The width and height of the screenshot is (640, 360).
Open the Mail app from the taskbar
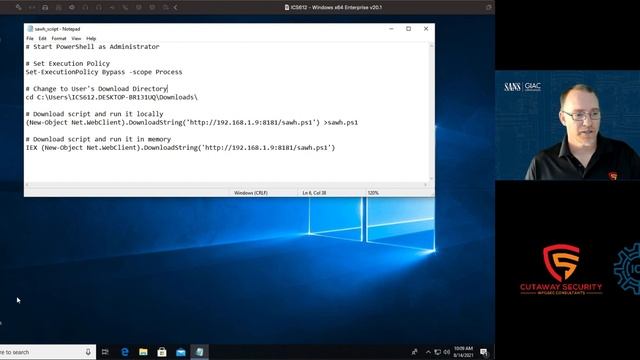(x=181, y=352)
